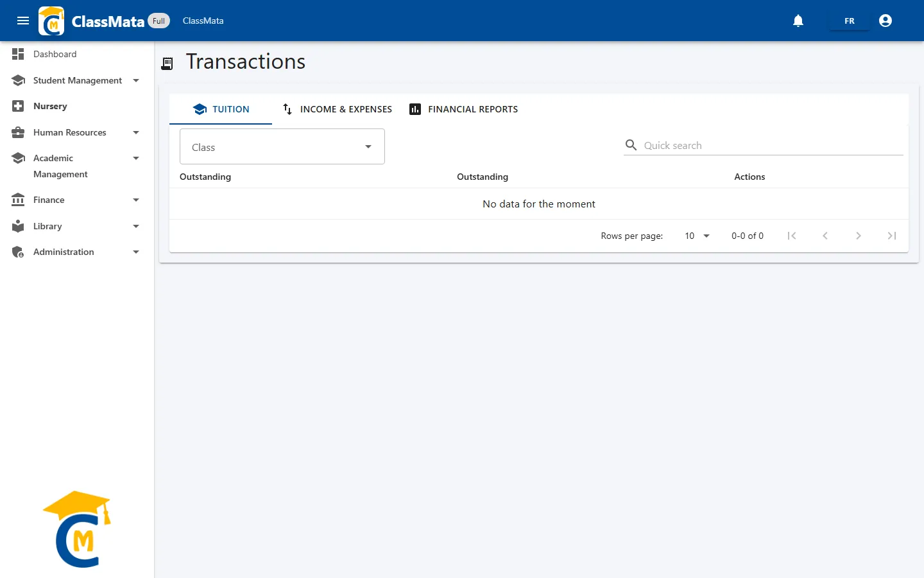This screenshot has width=924, height=578.
Task: Switch language with FR button
Action: coord(850,21)
